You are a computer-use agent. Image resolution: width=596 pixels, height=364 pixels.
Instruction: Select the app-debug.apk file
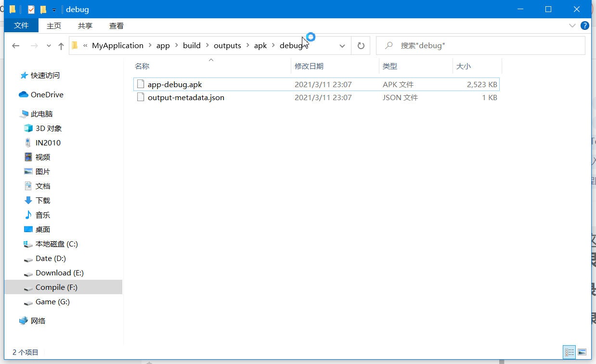(316, 84)
